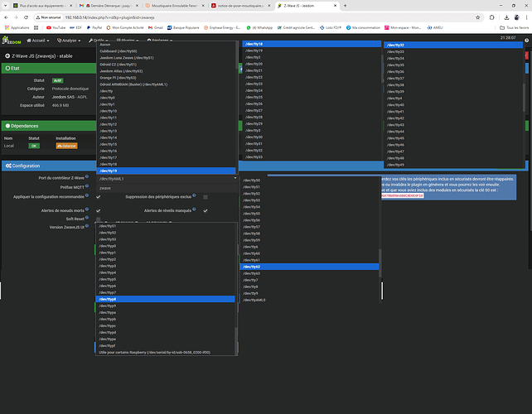This screenshot has height=414, width=532.
Task: Click the AGPL license link
Action: pyautogui.click(x=82, y=97)
